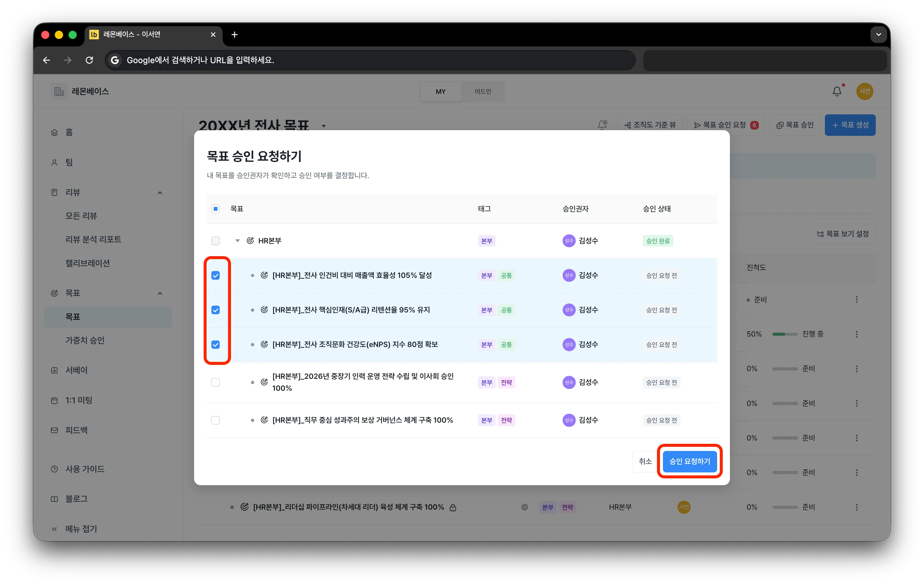Click the target icon beside 직무 중심 성과주의 goal
Viewport: 924px width, 585px height.
tap(264, 420)
